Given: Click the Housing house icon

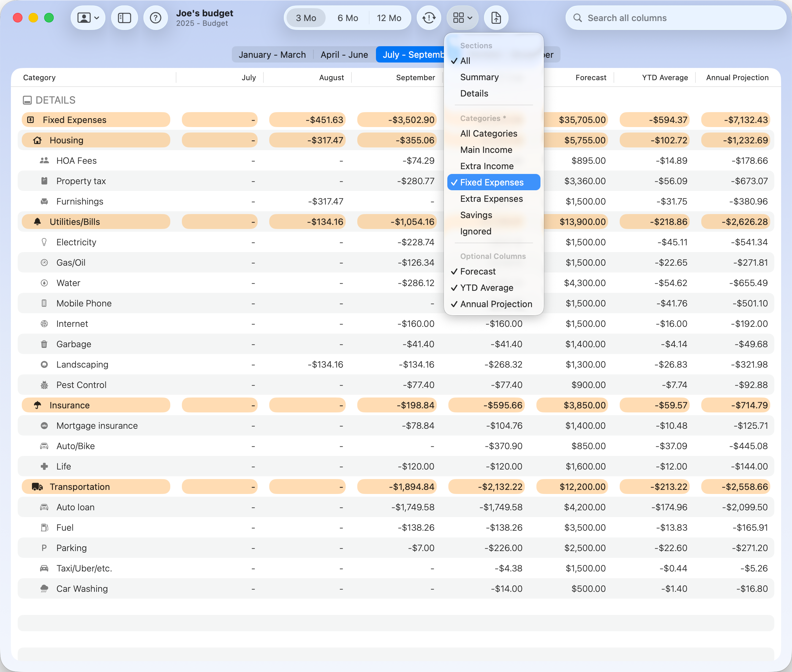Looking at the screenshot, I should [x=37, y=140].
